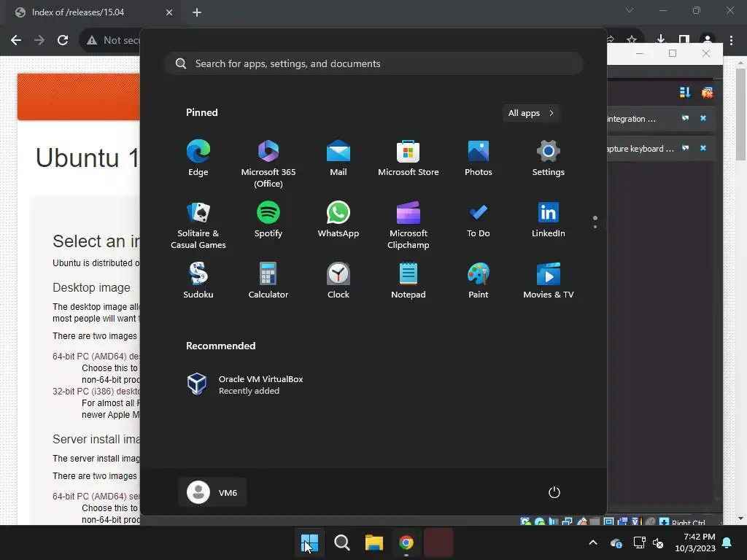Dismiss the capture keyboard notification in VirtualBox
The image size is (747, 560).
pos(703,148)
